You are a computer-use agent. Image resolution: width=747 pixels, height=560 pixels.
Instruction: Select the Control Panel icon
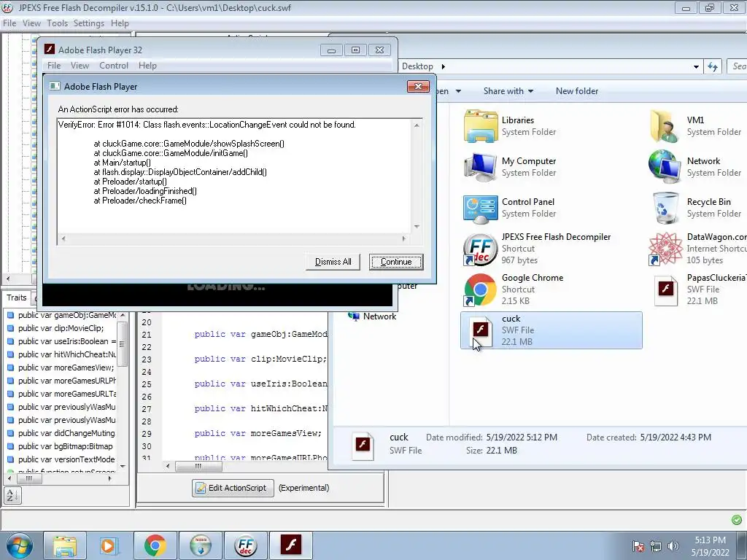[480, 208]
